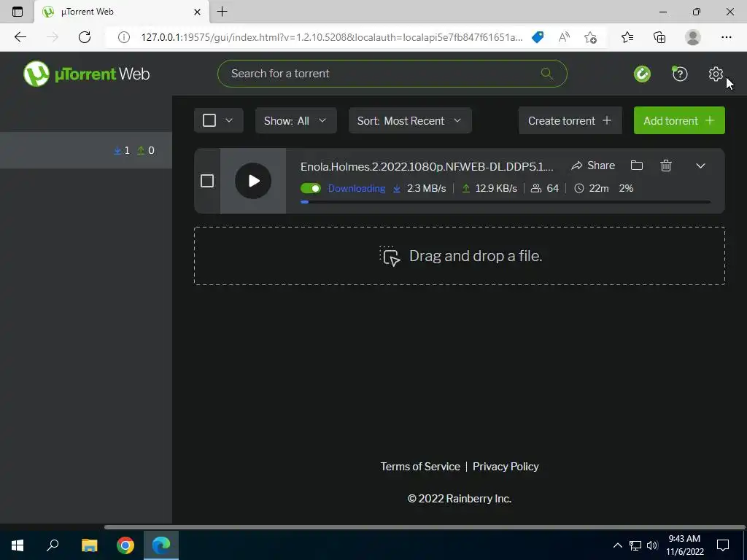Select the µTorrent Web browser tab
Viewport: 747px width, 560px height.
(122, 12)
